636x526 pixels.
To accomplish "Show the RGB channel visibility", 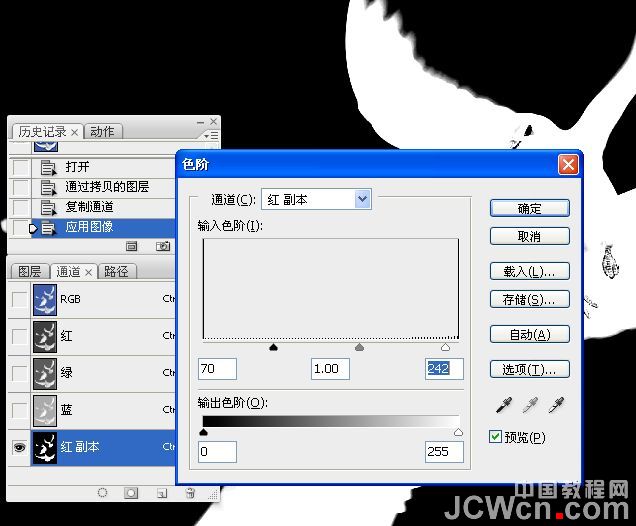I will click(x=19, y=299).
